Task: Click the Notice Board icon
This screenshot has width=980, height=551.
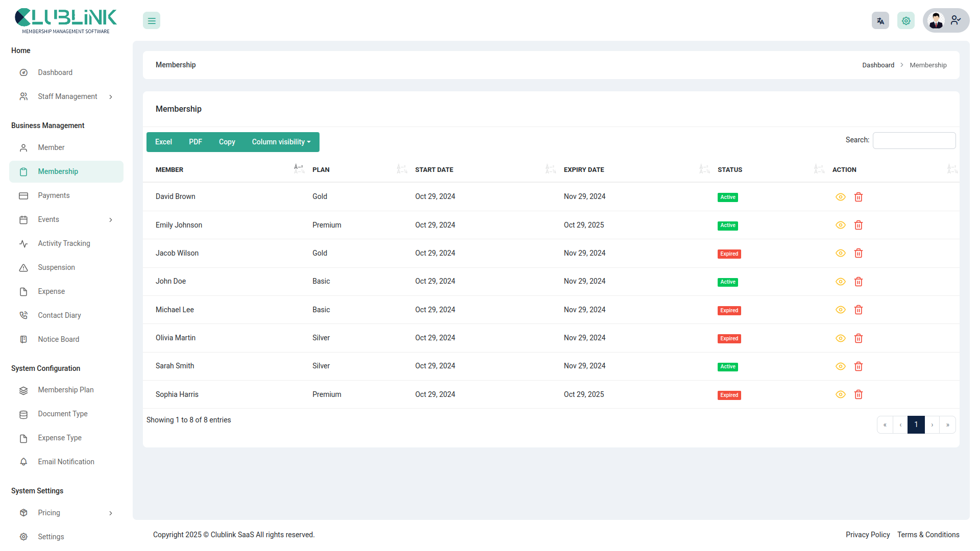Action: [x=23, y=339]
